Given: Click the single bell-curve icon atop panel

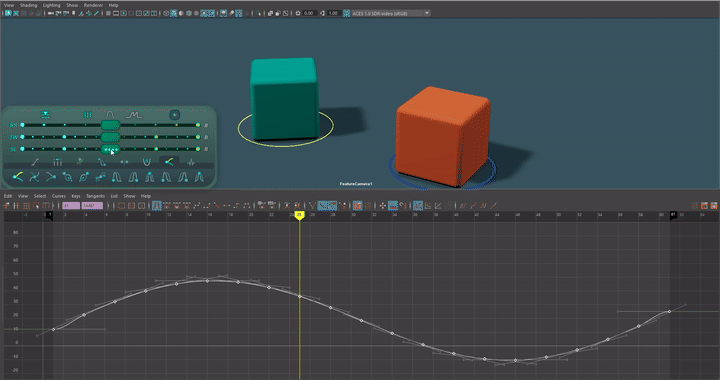Looking at the screenshot, I should 109,114.
